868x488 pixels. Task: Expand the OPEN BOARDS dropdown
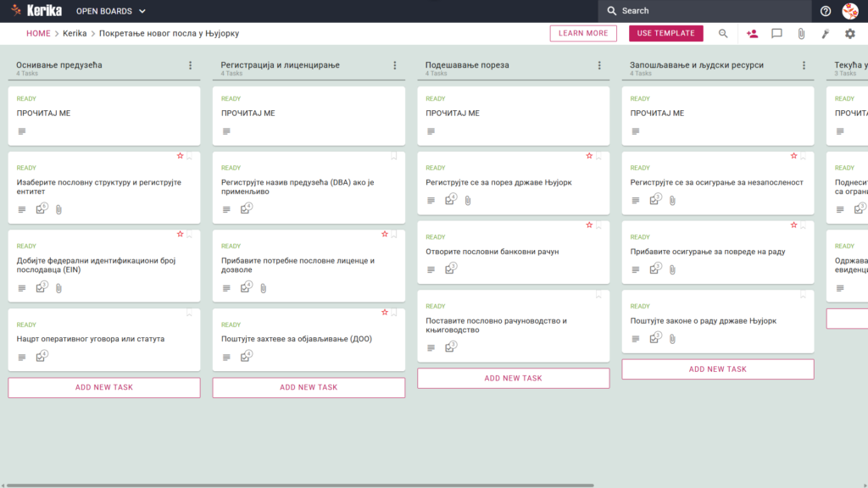pyautogui.click(x=111, y=11)
